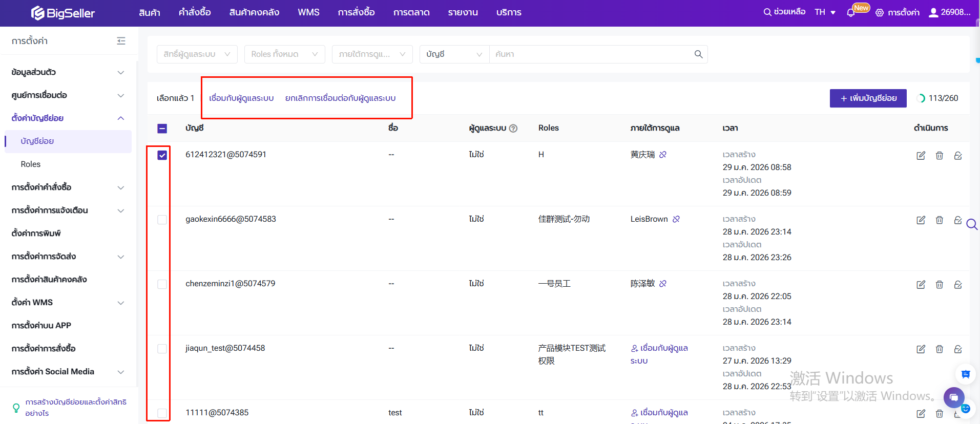Open the notification bell icon
The image size is (980, 424).
pyautogui.click(x=851, y=13)
